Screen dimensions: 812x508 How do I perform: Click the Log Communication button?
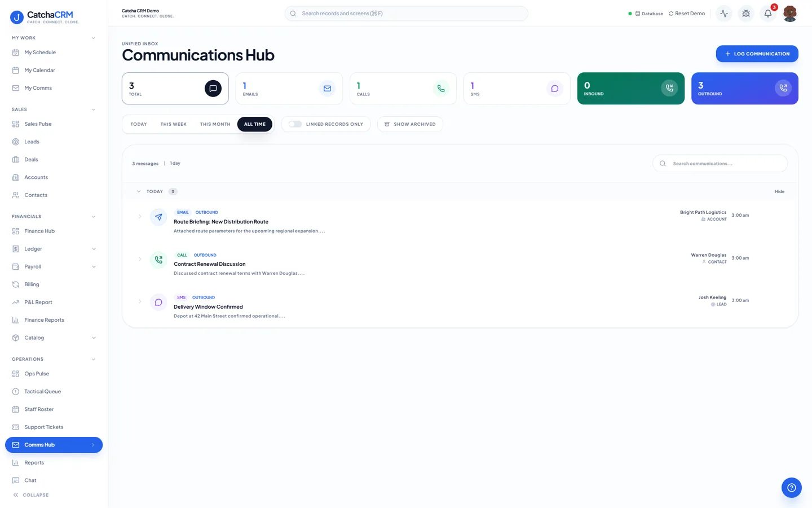click(757, 54)
